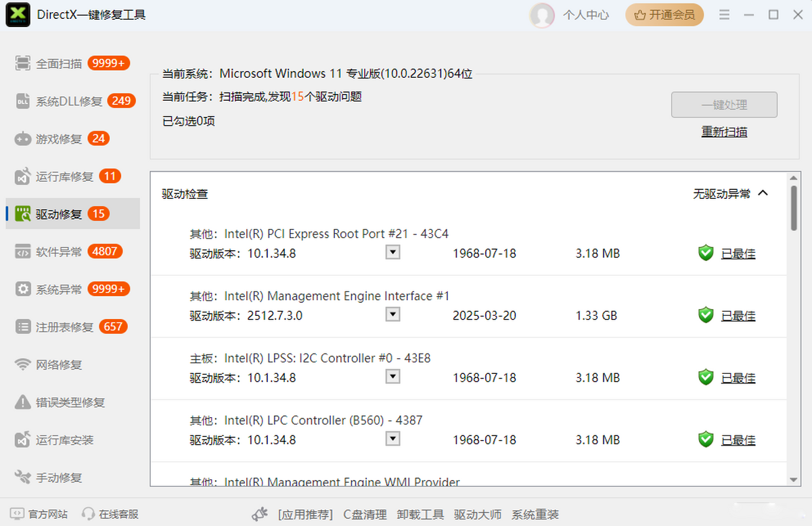The width and height of the screenshot is (812, 526).
Task: Click the 4807 badge beside 软件异常
Action: (105, 252)
